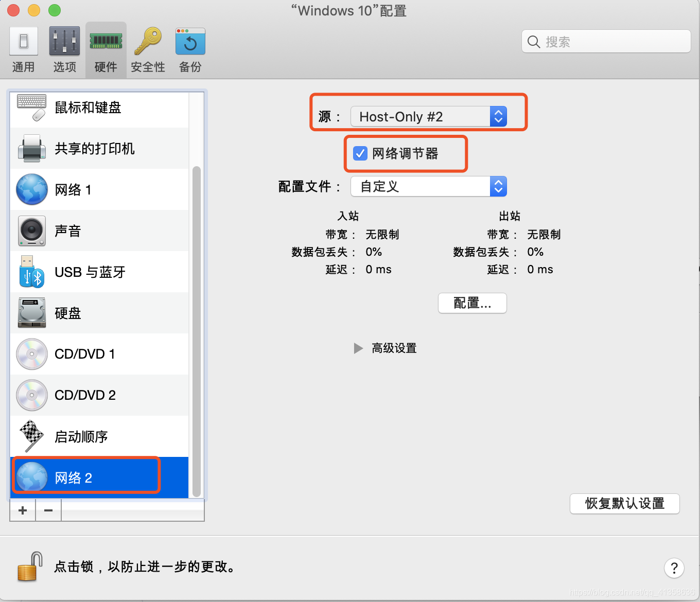Click the disc icon for CD/DVD 2
700x602 pixels.
click(x=32, y=395)
